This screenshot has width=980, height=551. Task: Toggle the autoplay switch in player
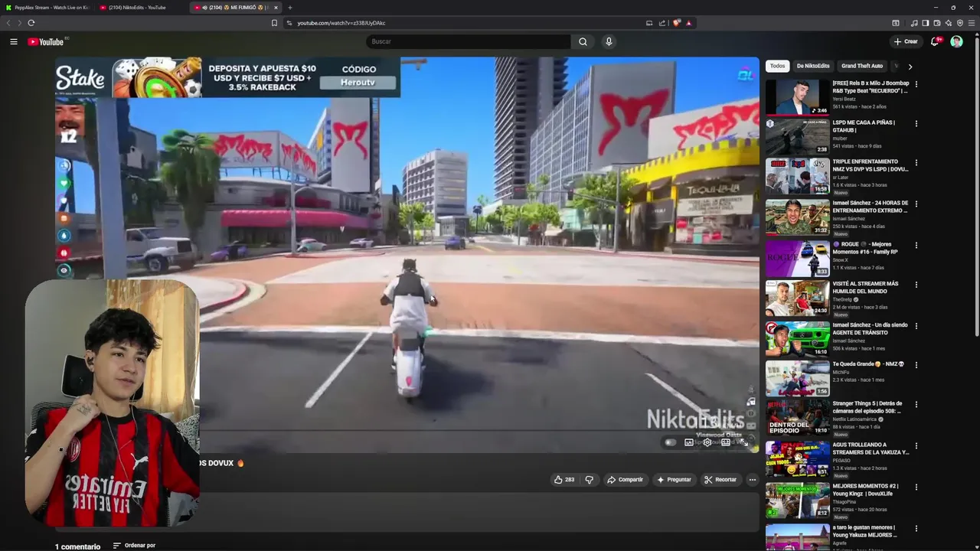click(671, 442)
